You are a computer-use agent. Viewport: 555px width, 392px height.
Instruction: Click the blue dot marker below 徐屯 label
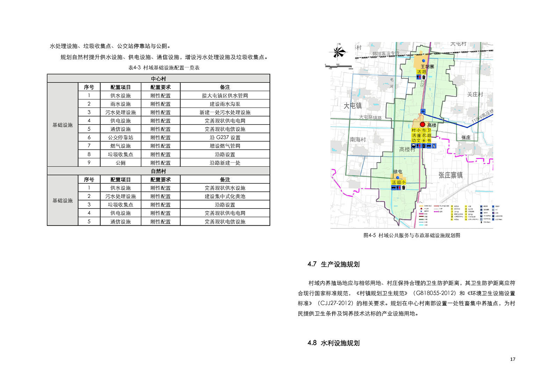click(398, 177)
